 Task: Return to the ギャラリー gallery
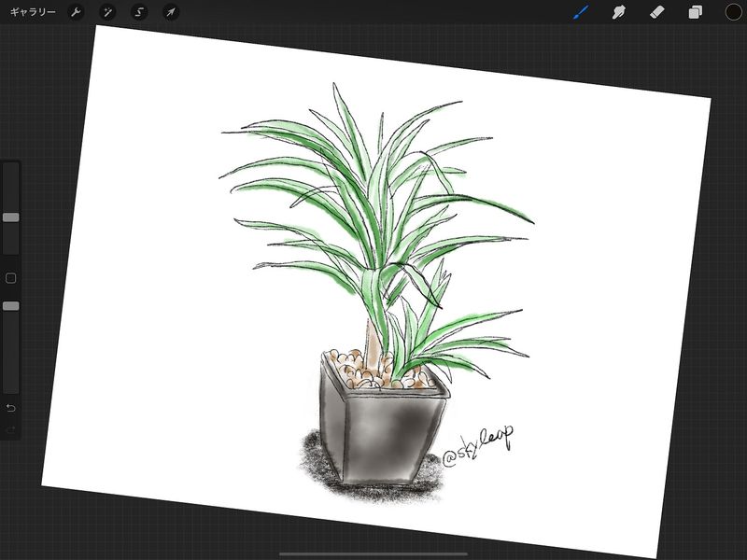[33, 12]
